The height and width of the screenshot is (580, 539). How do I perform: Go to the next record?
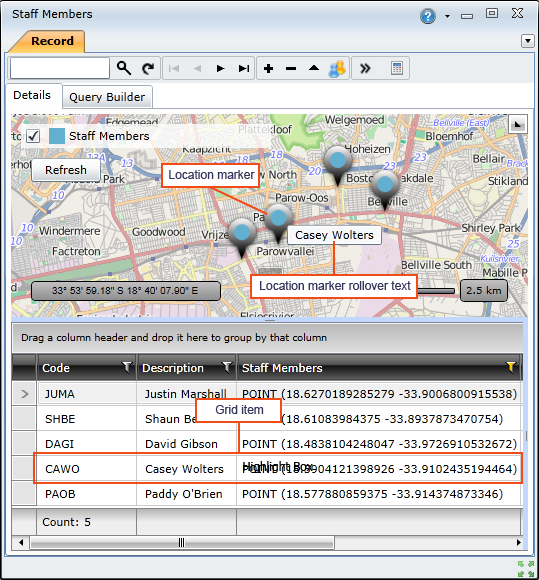tap(220, 68)
